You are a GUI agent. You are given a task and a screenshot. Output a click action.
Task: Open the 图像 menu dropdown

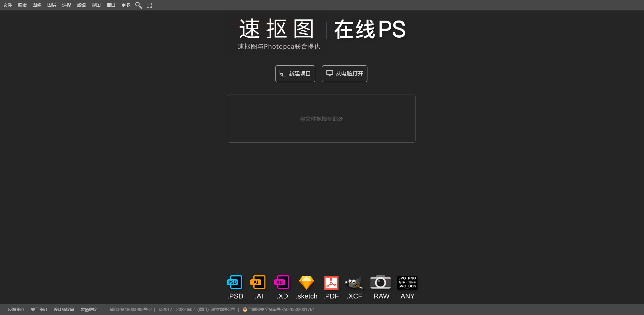point(37,5)
